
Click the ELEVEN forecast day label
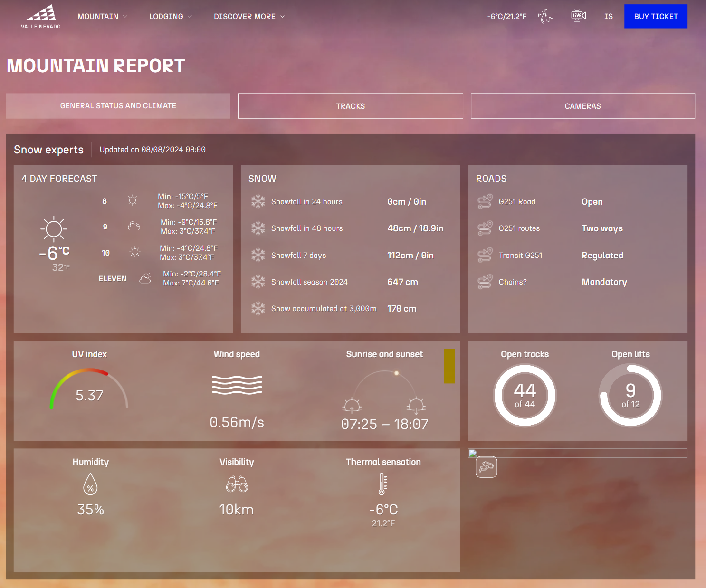click(113, 278)
